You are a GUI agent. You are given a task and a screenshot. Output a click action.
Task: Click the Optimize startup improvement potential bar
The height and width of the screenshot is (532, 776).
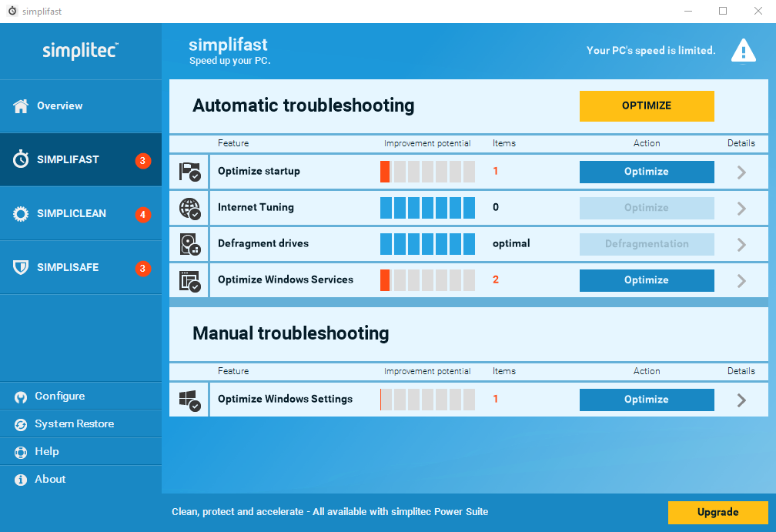(x=427, y=172)
